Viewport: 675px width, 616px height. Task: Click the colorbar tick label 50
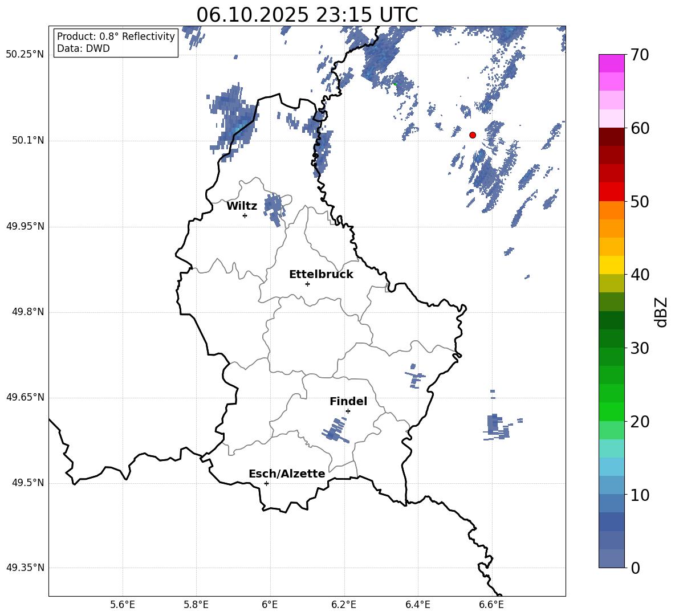tap(640, 201)
